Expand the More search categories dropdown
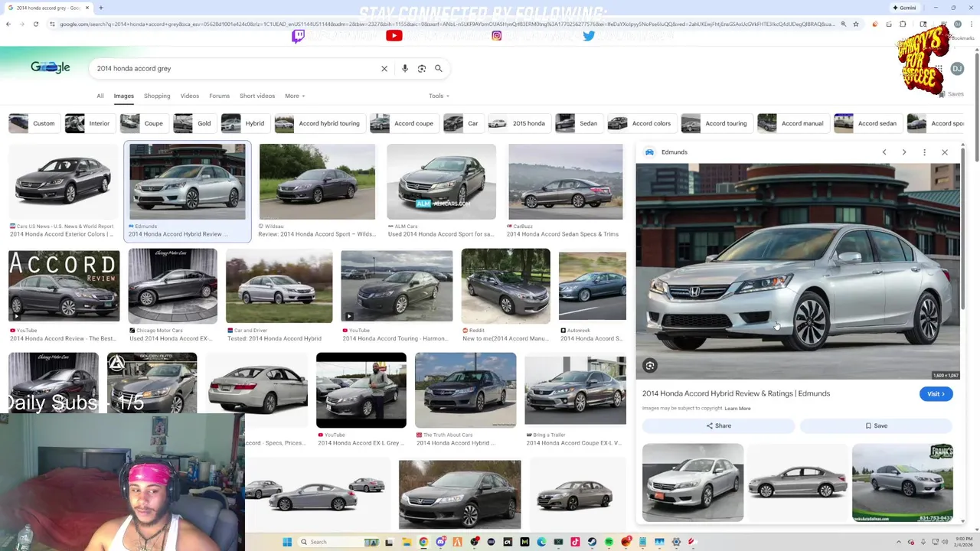This screenshot has height=551, width=980. coord(295,96)
